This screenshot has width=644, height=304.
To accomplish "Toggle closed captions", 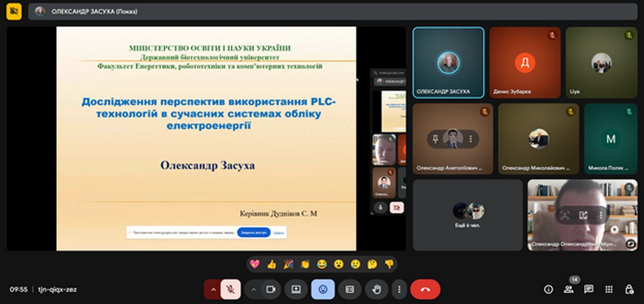I will [349, 290].
